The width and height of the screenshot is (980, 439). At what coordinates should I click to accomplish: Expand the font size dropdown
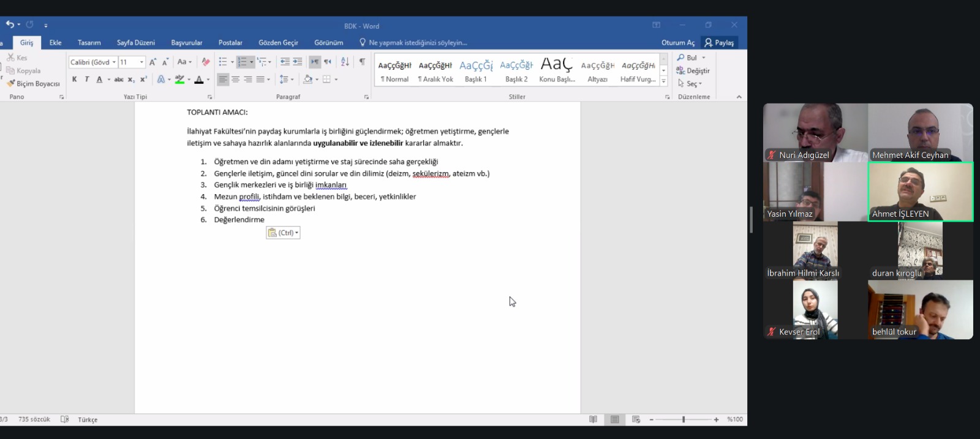141,62
